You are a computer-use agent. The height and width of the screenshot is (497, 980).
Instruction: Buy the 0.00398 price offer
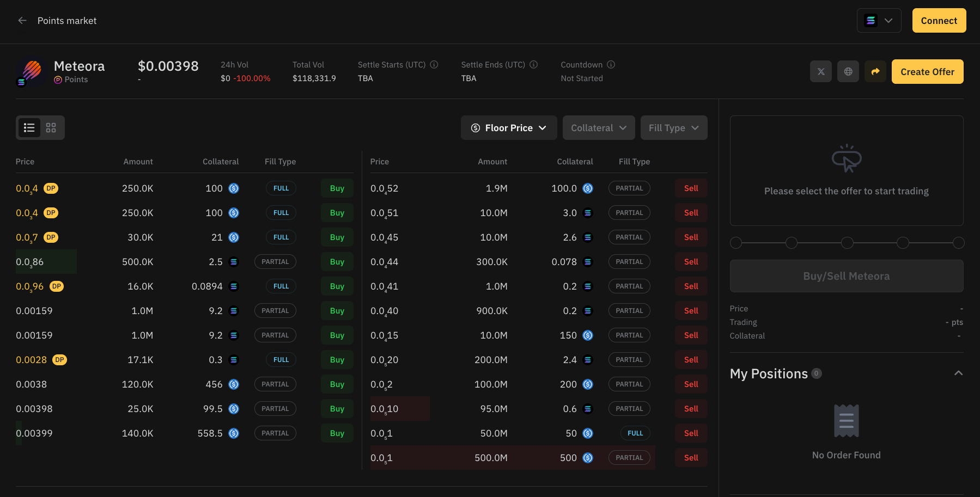coord(337,409)
